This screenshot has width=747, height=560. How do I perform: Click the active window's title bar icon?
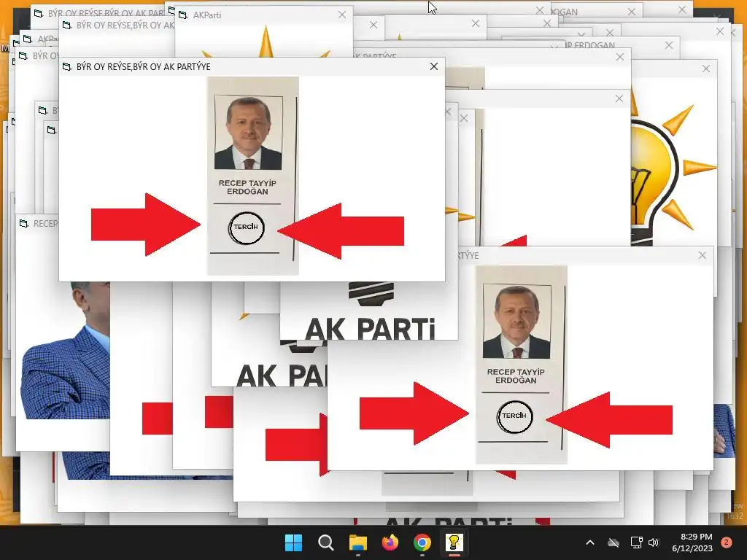click(67, 66)
